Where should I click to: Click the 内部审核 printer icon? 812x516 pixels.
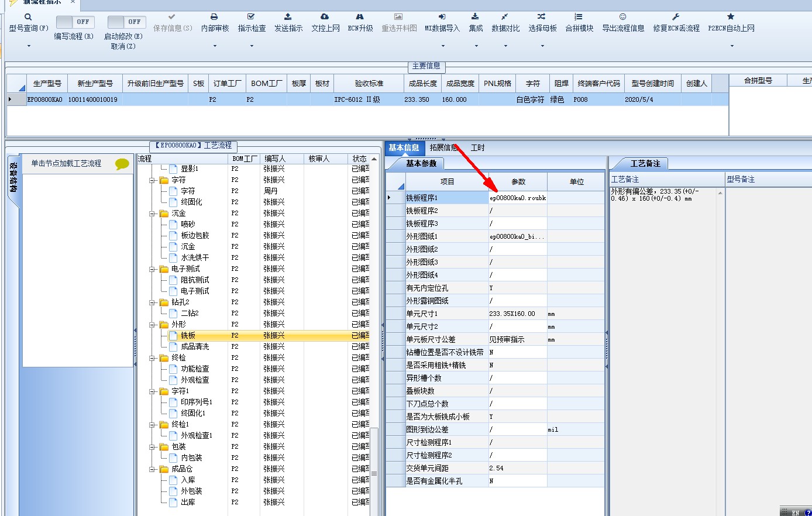click(x=214, y=17)
